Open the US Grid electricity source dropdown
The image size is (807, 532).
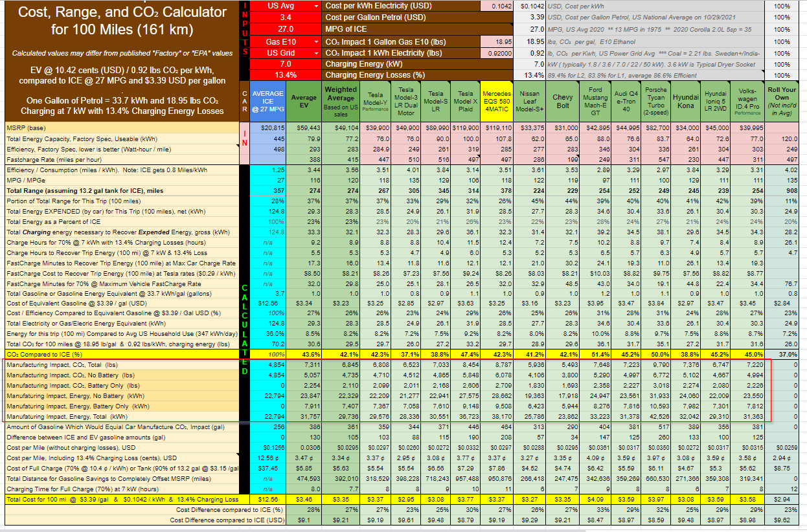click(x=315, y=53)
